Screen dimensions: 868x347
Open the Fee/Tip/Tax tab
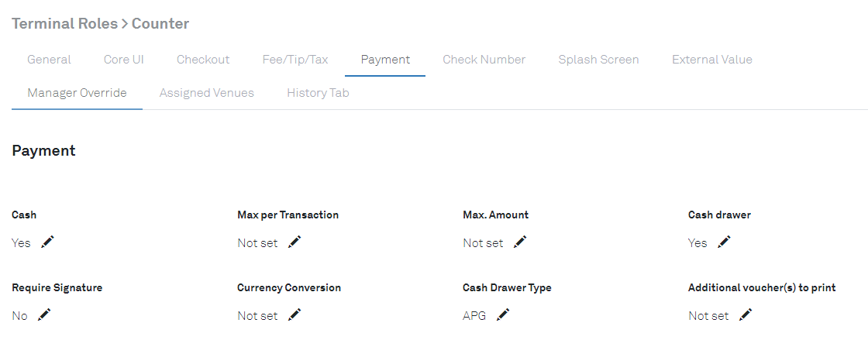point(295,60)
